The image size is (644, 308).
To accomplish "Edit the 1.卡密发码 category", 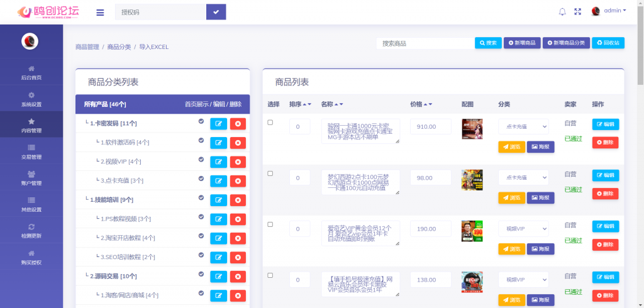I will pos(218,124).
